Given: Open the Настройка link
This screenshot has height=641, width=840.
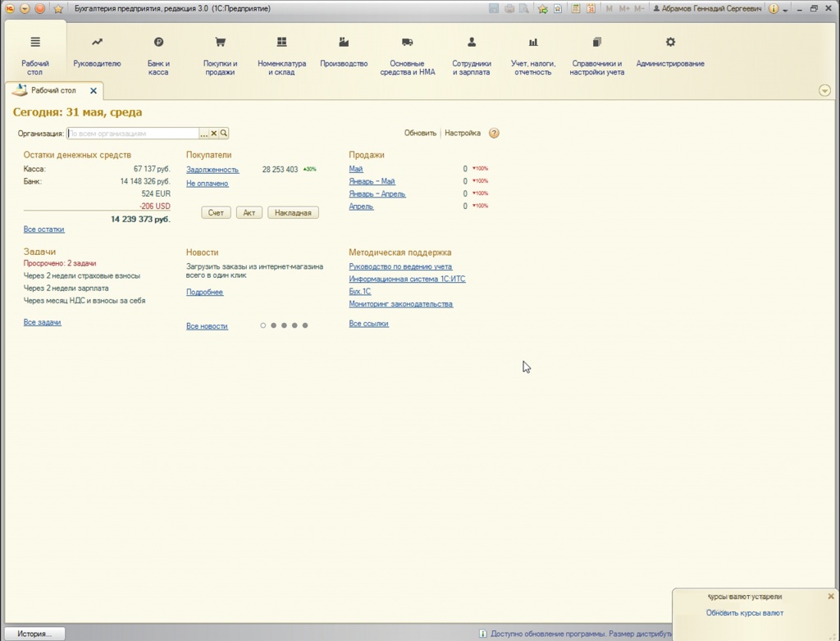Looking at the screenshot, I should click(x=463, y=133).
